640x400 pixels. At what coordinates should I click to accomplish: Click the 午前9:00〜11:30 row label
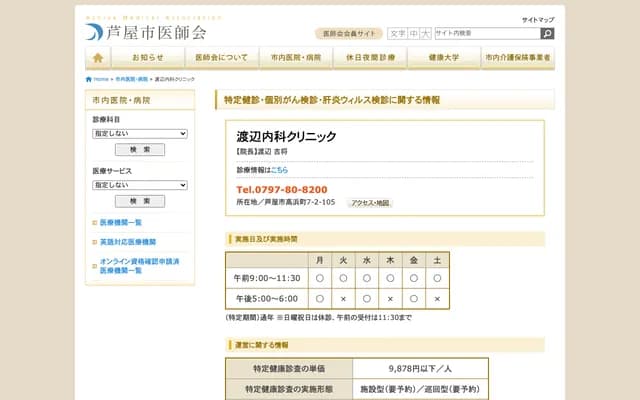coord(267,278)
